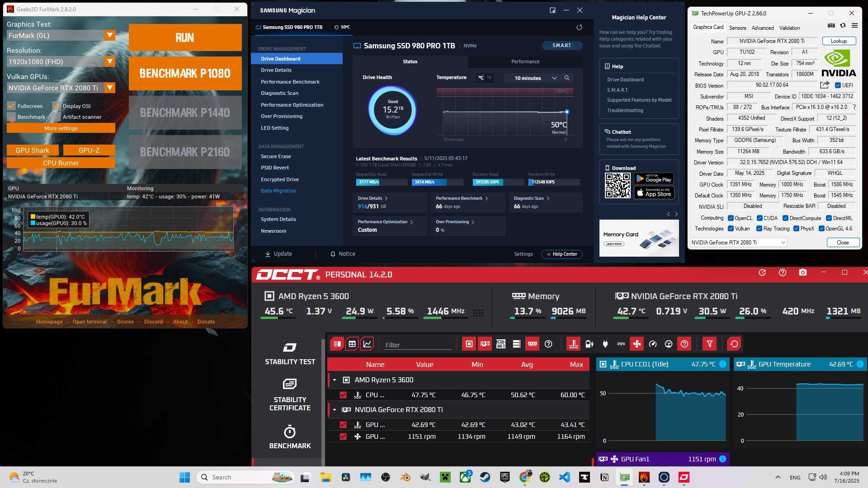Viewport: 868px width, 488px height.
Task: Open OCCT Benchmark stopwatch section
Action: (290, 437)
